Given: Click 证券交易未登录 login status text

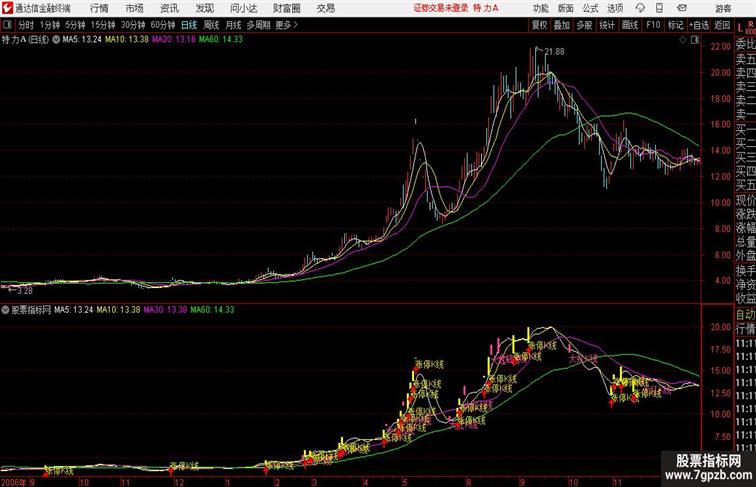Looking at the screenshot, I should pos(441,8).
